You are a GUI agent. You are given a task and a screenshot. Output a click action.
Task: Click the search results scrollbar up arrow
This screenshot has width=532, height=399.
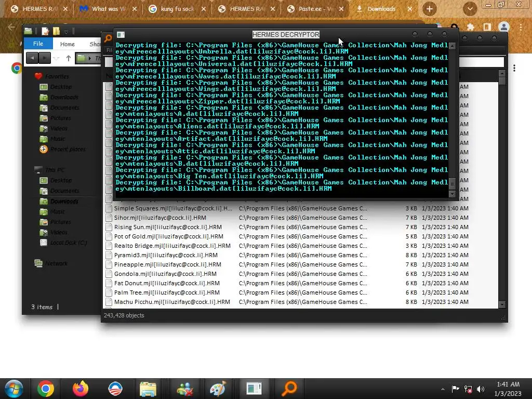(502, 74)
